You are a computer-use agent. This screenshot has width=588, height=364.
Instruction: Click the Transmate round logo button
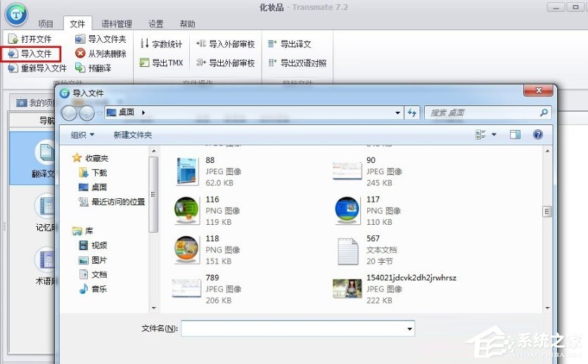pos(16,15)
